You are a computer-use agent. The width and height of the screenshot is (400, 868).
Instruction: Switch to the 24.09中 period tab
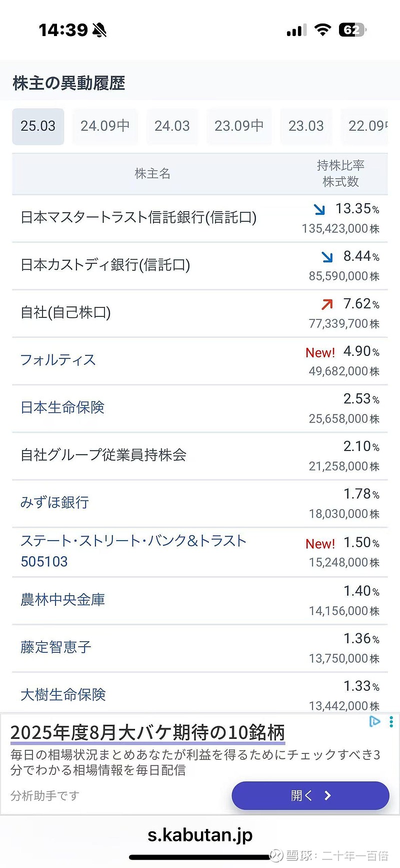(105, 126)
